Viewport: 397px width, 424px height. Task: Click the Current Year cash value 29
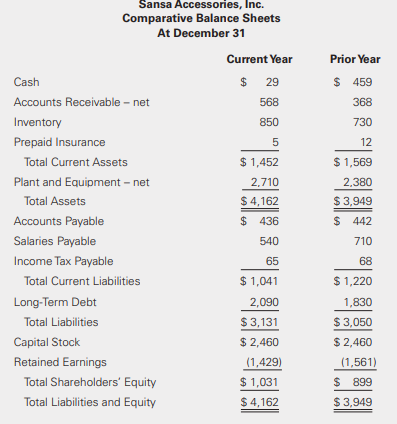(272, 82)
